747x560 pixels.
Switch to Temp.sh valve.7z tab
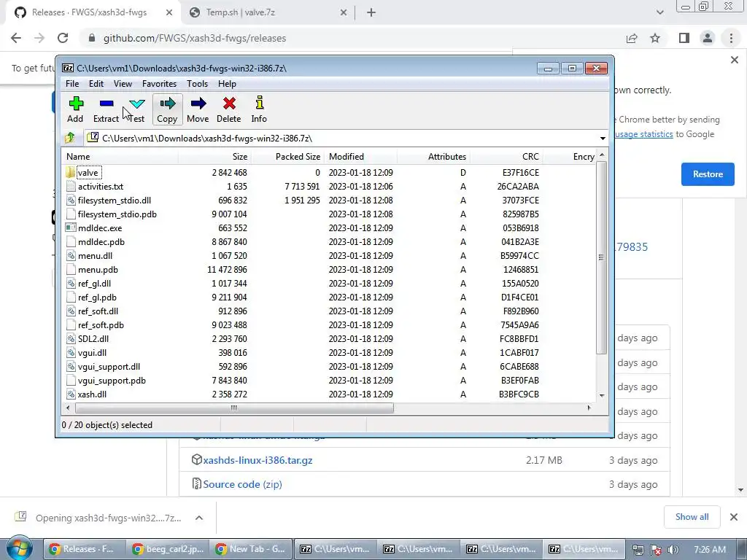click(x=268, y=13)
